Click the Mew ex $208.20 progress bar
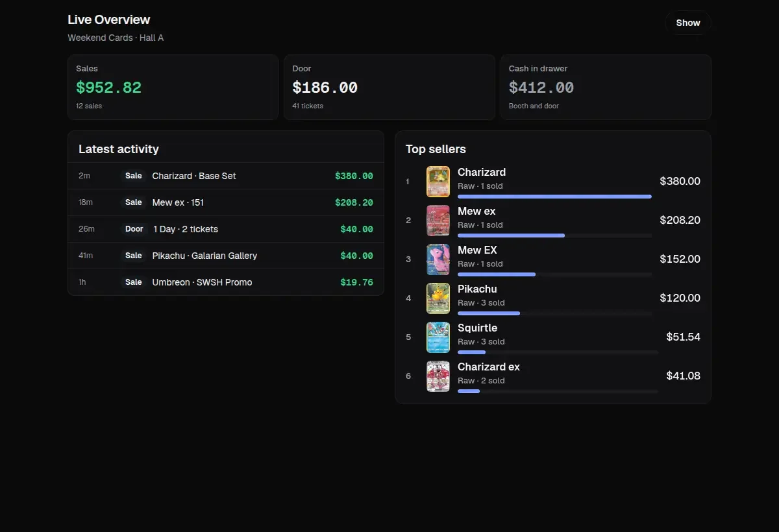The image size is (779, 532). point(554,236)
